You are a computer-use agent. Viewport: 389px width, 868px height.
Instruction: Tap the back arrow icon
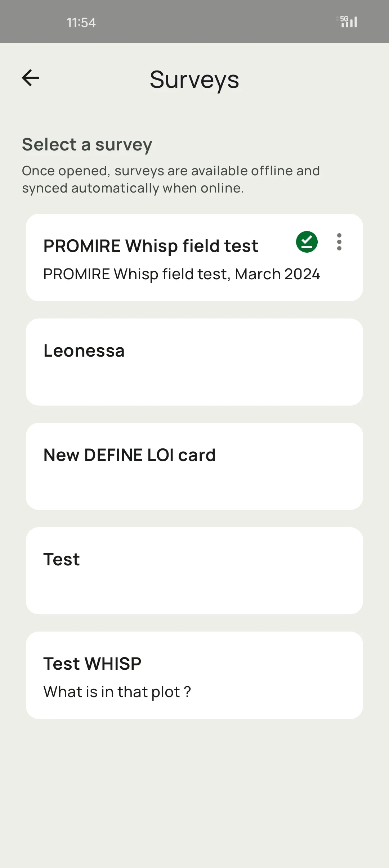coord(31,78)
